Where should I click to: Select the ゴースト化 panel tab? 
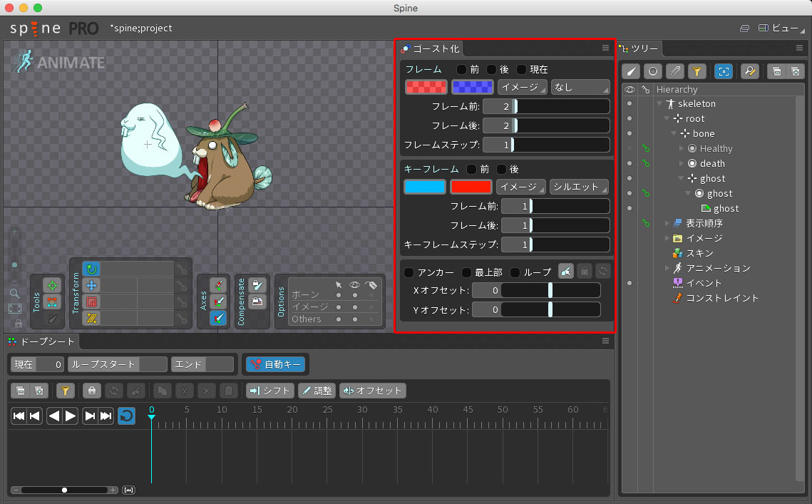tap(431, 48)
